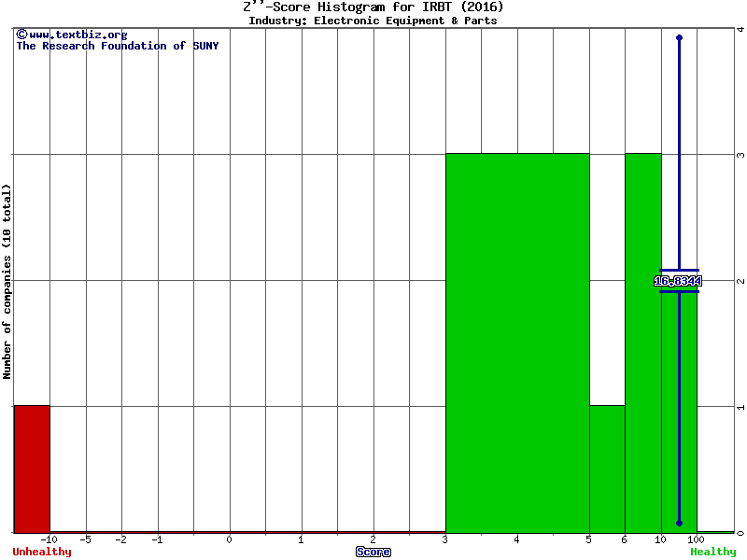Click the 2 x-axis tick label
747x560 pixels.
(x=373, y=539)
